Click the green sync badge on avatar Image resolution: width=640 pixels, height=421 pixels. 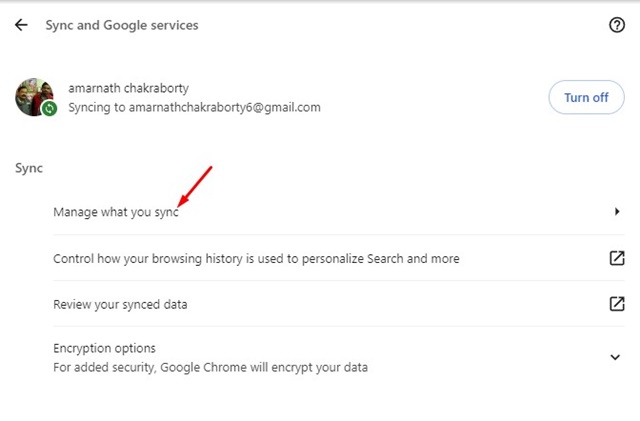point(49,107)
